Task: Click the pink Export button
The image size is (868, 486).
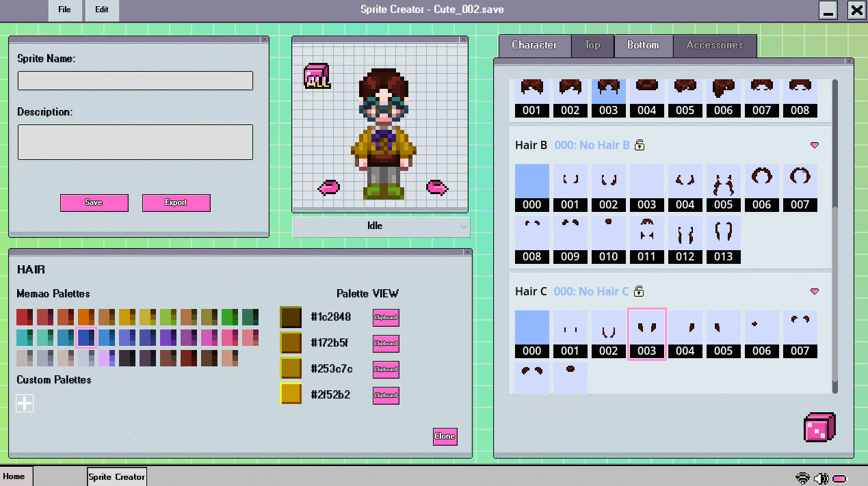Action: tap(176, 203)
